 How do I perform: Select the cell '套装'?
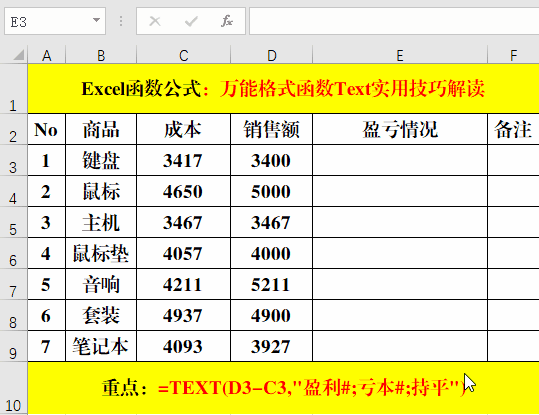[x=101, y=315]
